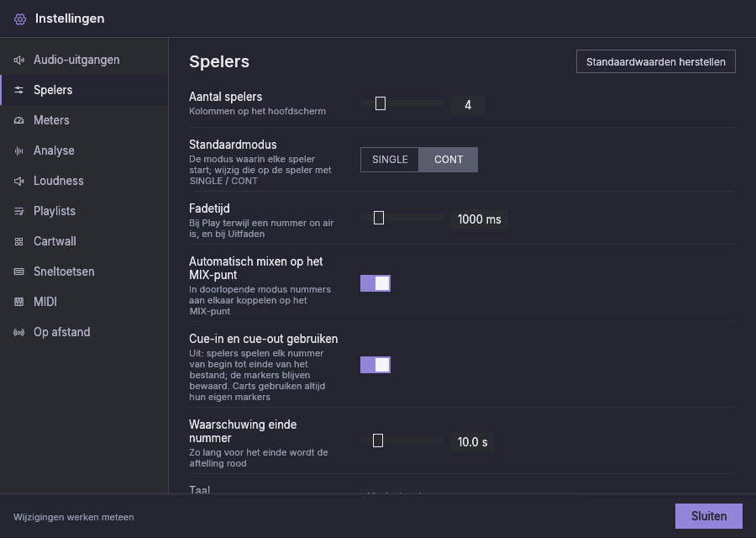756x538 pixels.
Task: Set Standaardmodus to CONT
Action: pos(449,160)
